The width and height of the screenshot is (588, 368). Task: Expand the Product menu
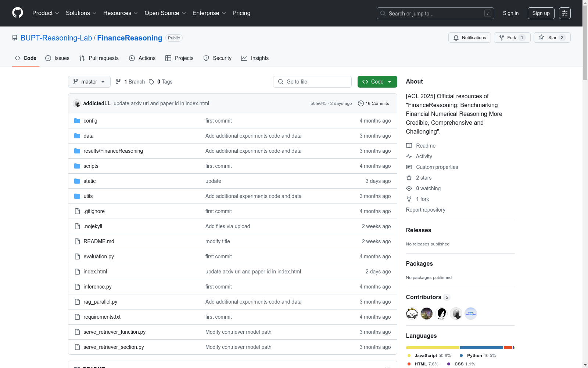coord(46,13)
